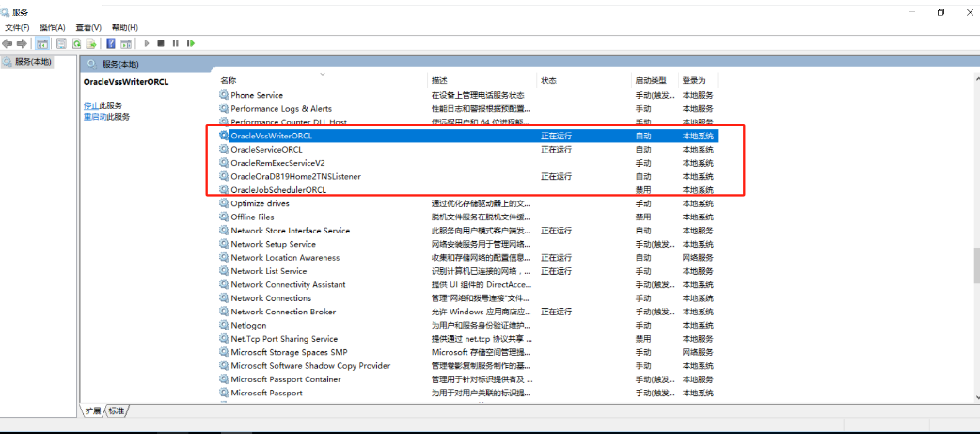Select Network Connectivity Assistant name
This screenshot has height=434, width=980.
pyautogui.click(x=288, y=284)
